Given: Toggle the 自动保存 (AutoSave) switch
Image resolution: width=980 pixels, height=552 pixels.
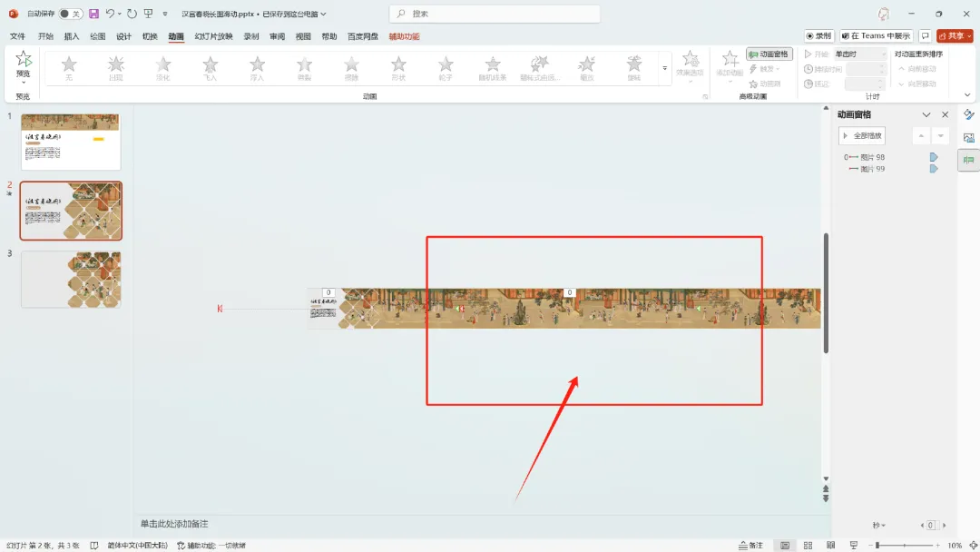Looking at the screenshot, I should click(71, 14).
